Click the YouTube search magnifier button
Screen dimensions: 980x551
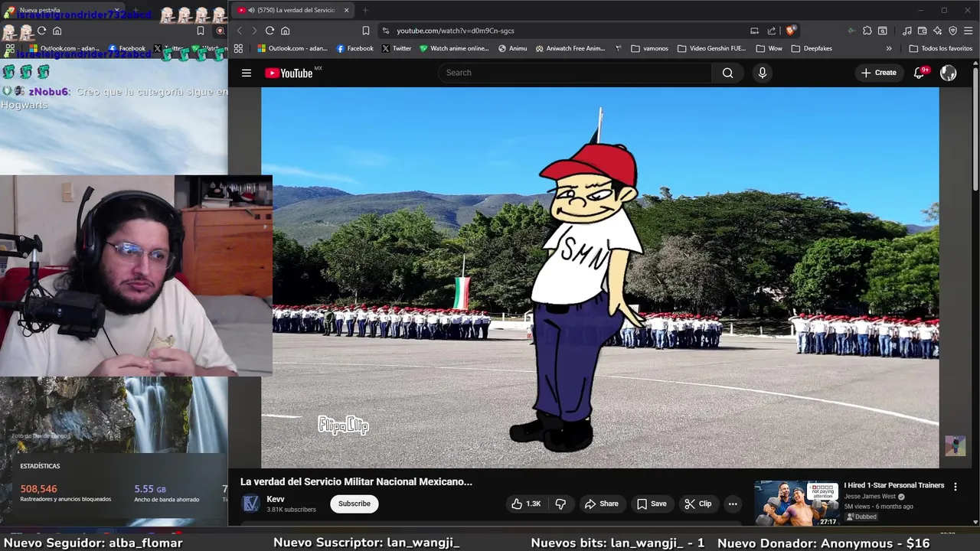[727, 73]
